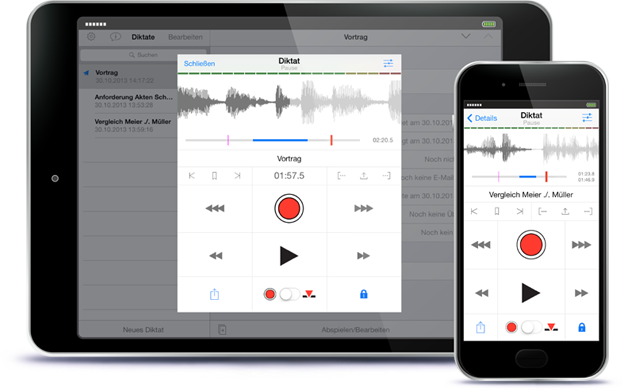The height and width of the screenshot is (390, 623).
Task: Open the Diktate tab in sidebar header
Action: pos(143,37)
